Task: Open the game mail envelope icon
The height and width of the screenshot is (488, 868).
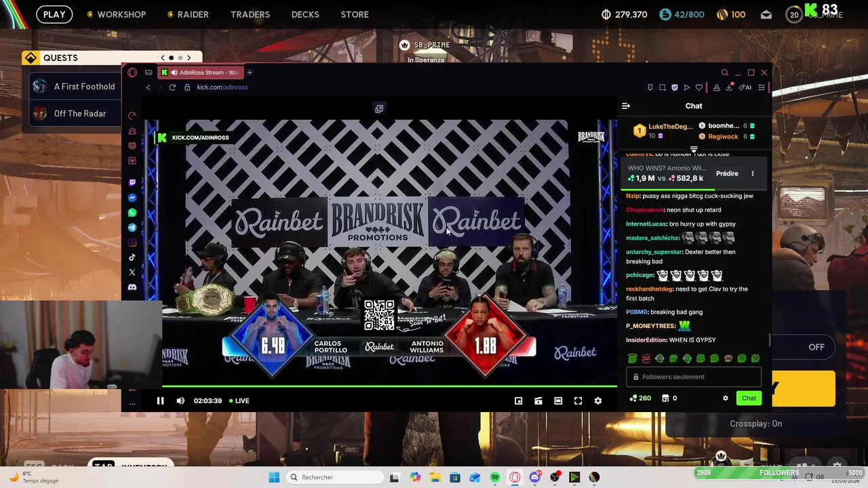Action: [x=766, y=15]
